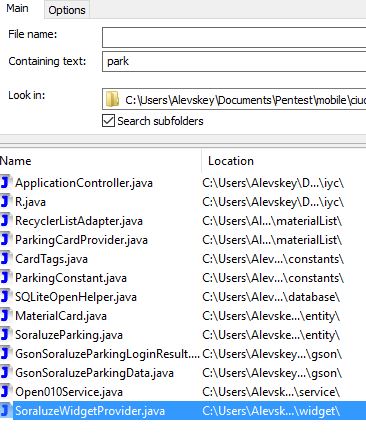Viewport: 366px width, 445px height.
Task: Click the \database\ location of SQLiteOpenHelper.java
Action: [271, 297]
